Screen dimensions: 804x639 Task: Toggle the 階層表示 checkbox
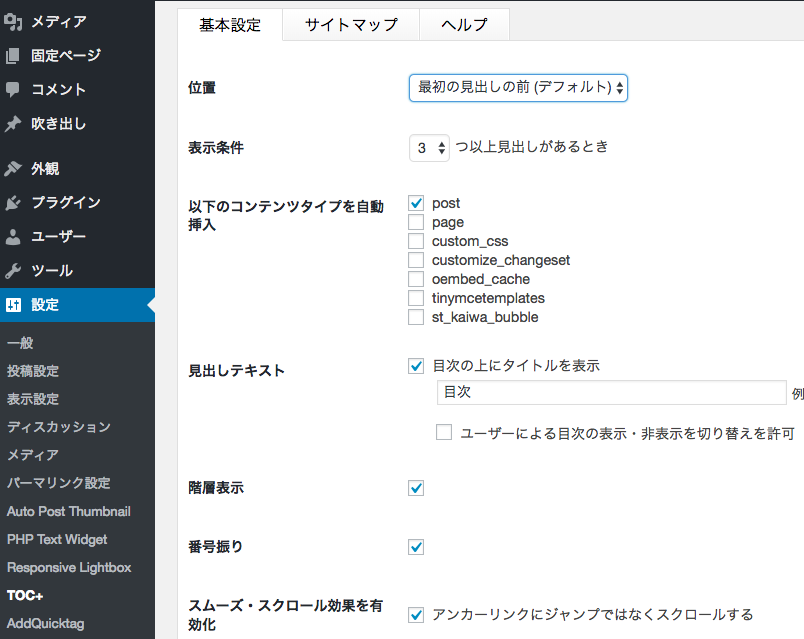(x=416, y=488)
